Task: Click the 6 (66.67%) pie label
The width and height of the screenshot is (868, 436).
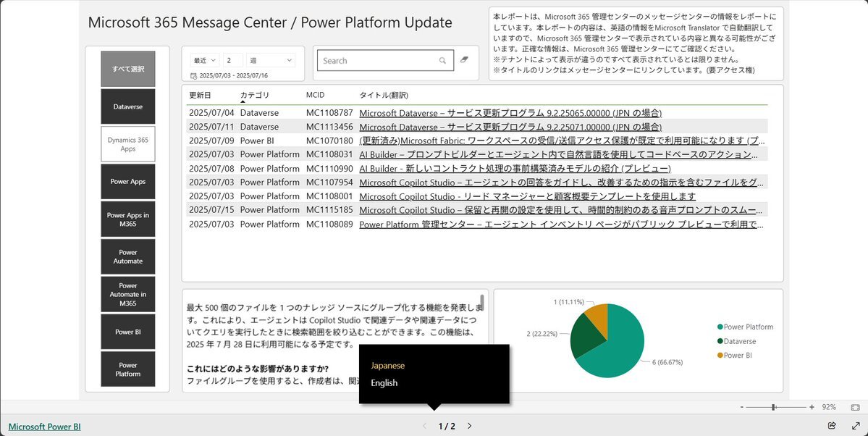Action: tap(667, 362)
